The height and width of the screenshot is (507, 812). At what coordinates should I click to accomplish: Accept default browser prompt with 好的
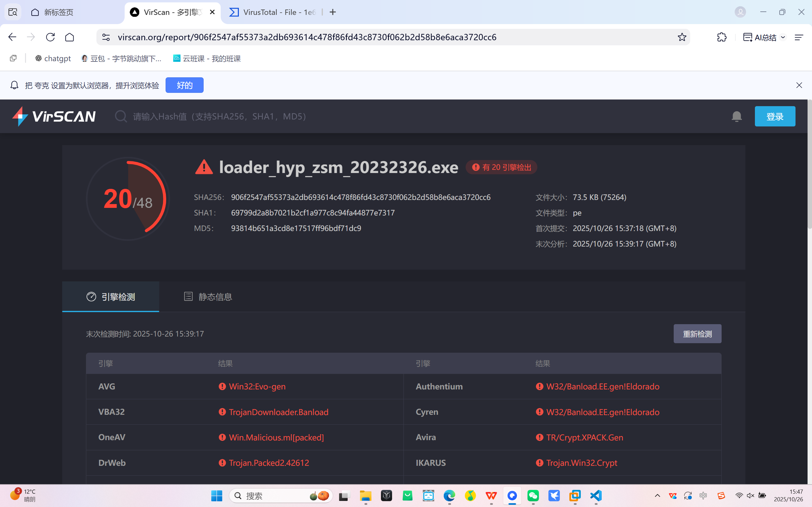coord(184,85)
